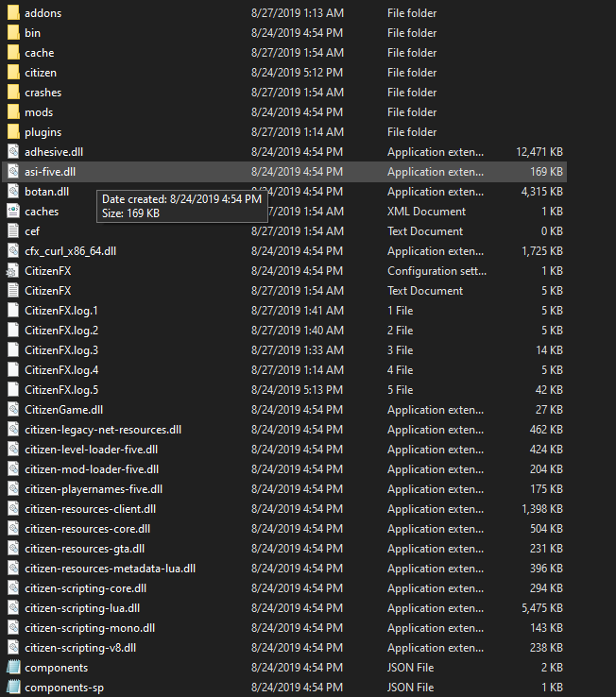Select the citizen-legacy-net-resources.dll file name
This screenshot has height=697, width=616.
103,430
